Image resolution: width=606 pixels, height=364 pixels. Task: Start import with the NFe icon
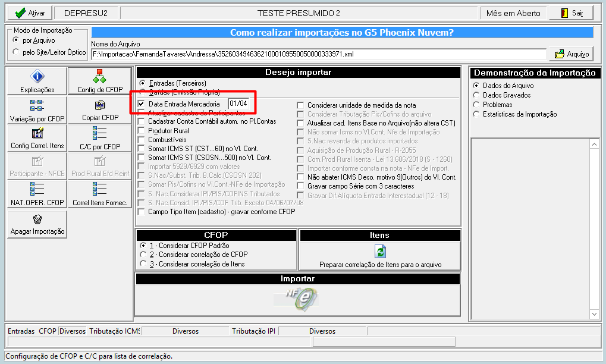click(302, 299)
